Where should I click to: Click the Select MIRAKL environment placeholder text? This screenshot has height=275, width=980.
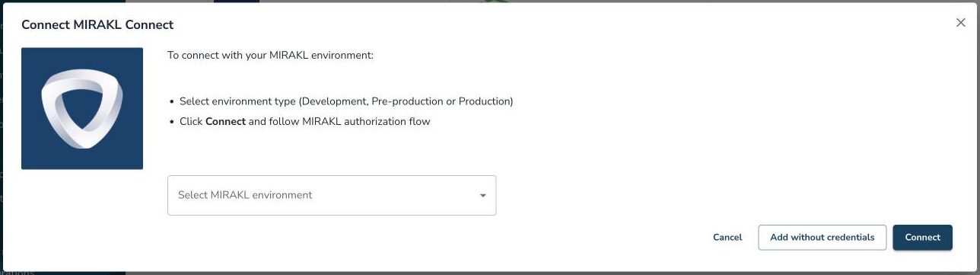click(245, 195)
